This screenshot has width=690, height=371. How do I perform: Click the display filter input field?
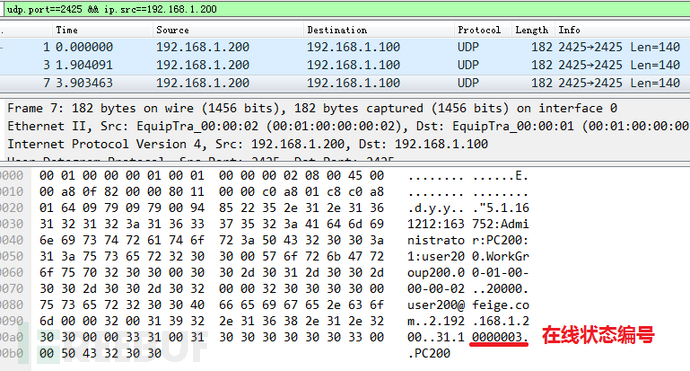pyautogui.click(x=346, y=9)
